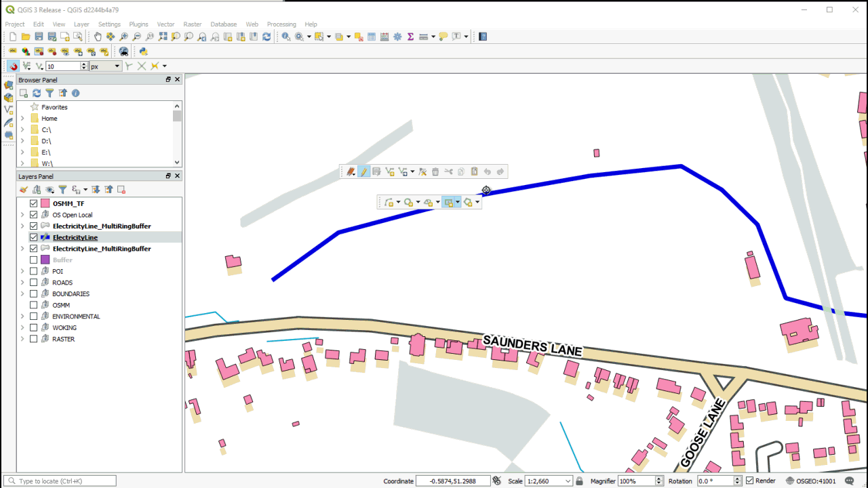Click Remove Layer icon in Layers Panel
Viewport: 868px width, 488px height.
point(121,190)
